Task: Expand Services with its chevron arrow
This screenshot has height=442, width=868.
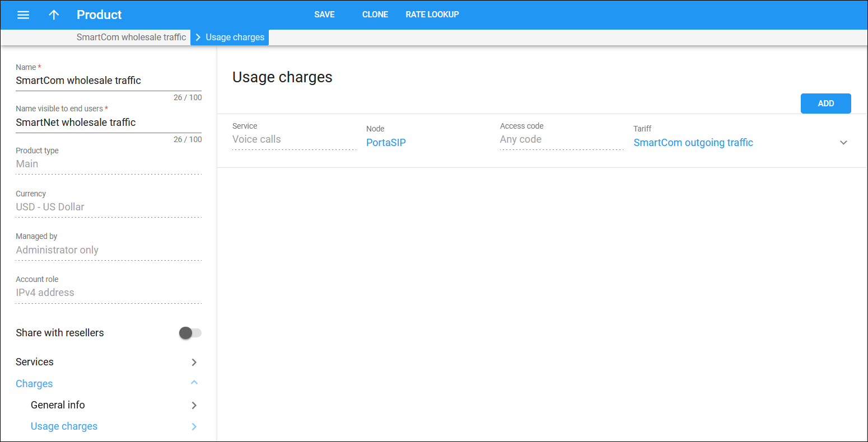Action: point(194,362)
